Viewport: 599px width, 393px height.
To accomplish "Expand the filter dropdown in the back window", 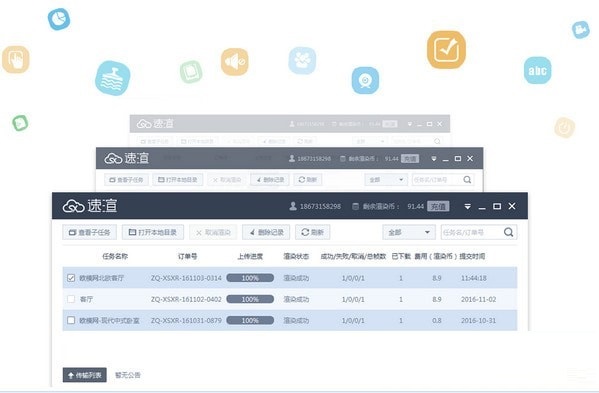I will point(369,141).
